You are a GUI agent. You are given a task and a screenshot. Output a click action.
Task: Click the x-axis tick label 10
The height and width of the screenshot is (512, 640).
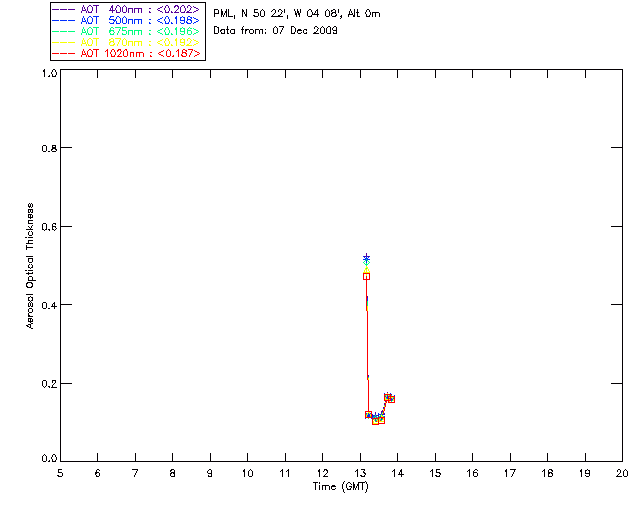pos(248,473)
